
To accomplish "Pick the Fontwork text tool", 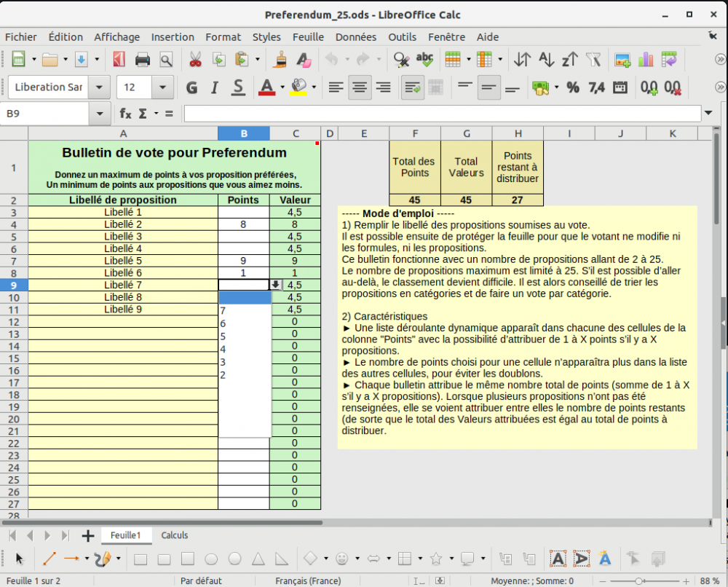I will tap(605, 559).
